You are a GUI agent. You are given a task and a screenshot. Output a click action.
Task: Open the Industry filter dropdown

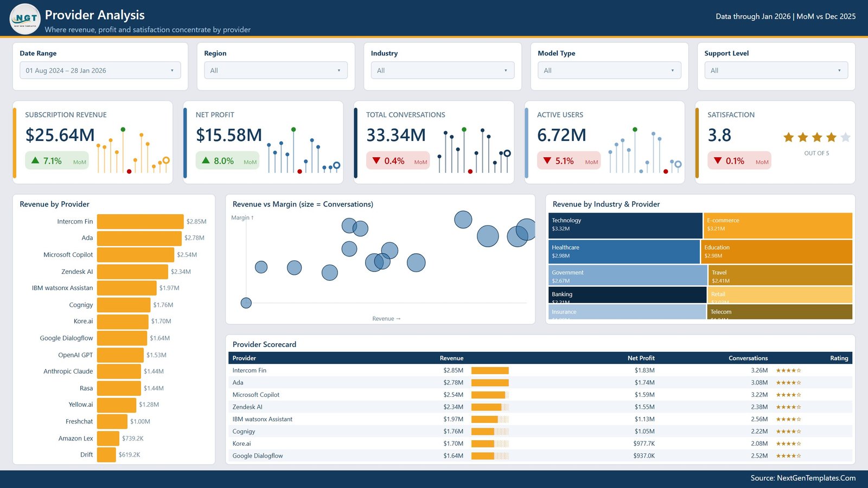(x=443, y=70)
